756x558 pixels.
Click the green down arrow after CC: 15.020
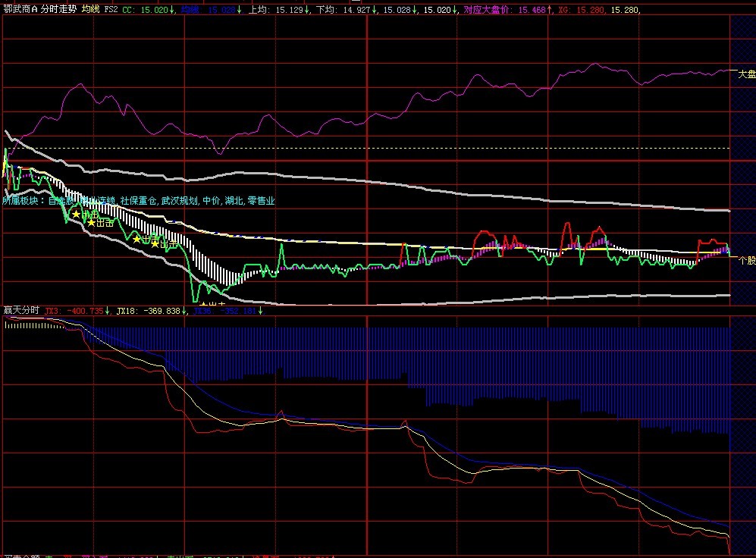[173, 10]
